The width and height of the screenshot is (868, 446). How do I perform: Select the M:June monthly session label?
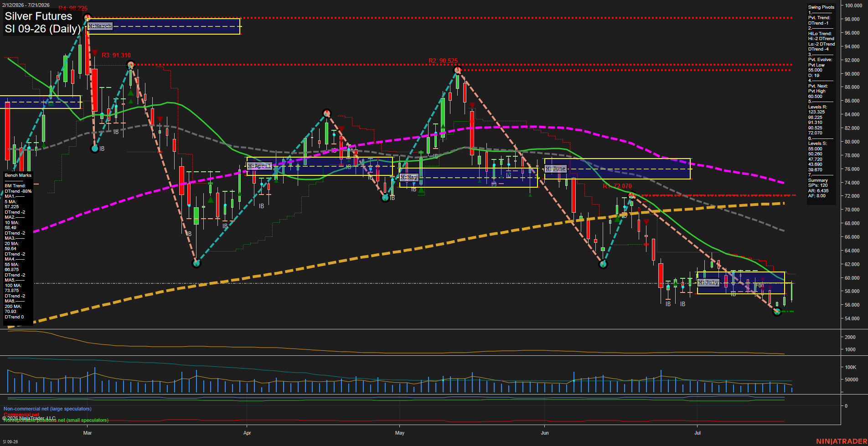point(556,169)
